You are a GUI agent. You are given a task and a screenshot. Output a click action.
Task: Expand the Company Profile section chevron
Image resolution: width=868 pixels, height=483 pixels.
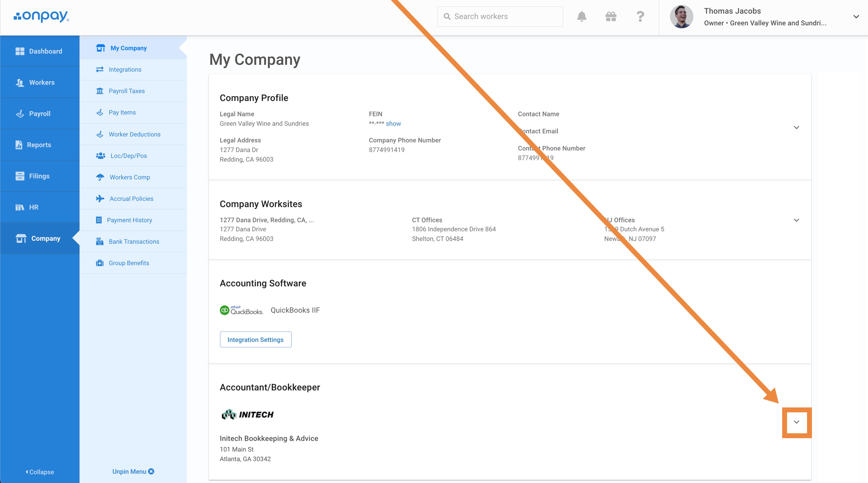(x=796, y=127)
